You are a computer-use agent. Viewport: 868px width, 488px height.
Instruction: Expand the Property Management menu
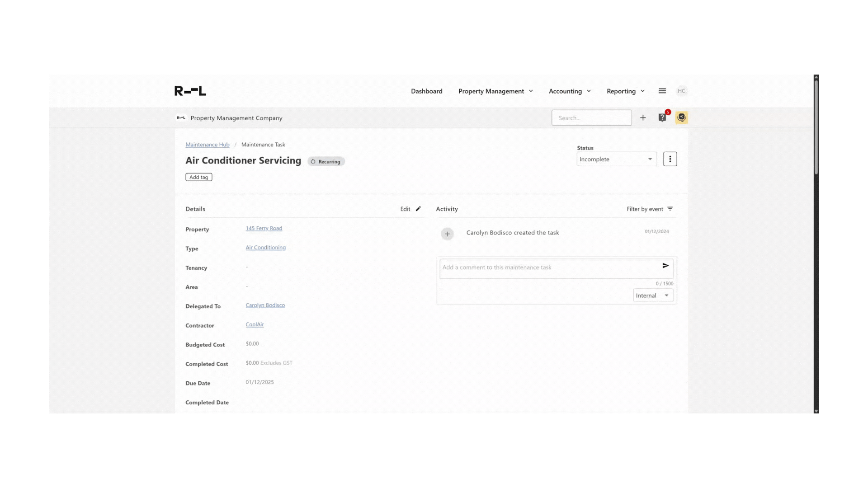tap(495, 91)
